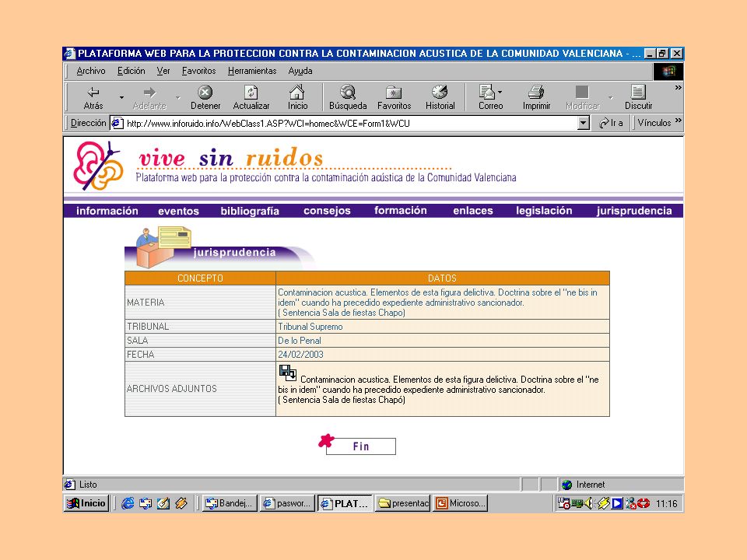Open the Ayuda menu
Image resolution: width=747 pixels, height=560 pixels.
click(300, 71)
